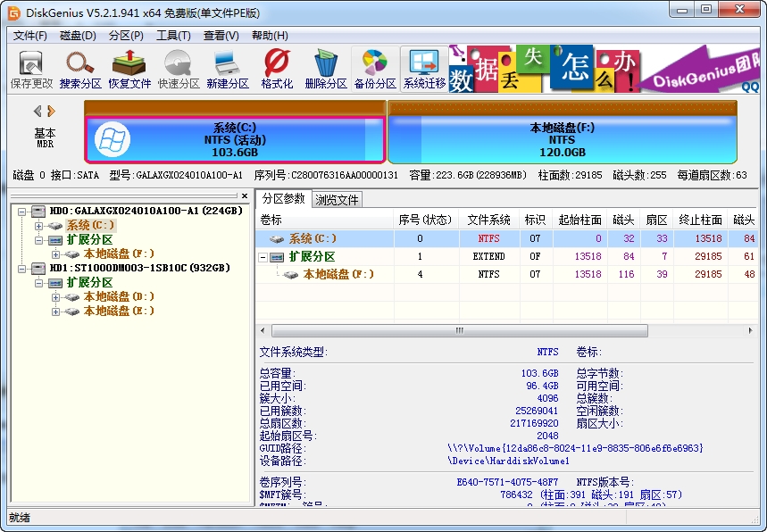Launch the 系统迁移 (System Migration) tool
The width and height of the screenshot is (767, 532).
point(424,70)
